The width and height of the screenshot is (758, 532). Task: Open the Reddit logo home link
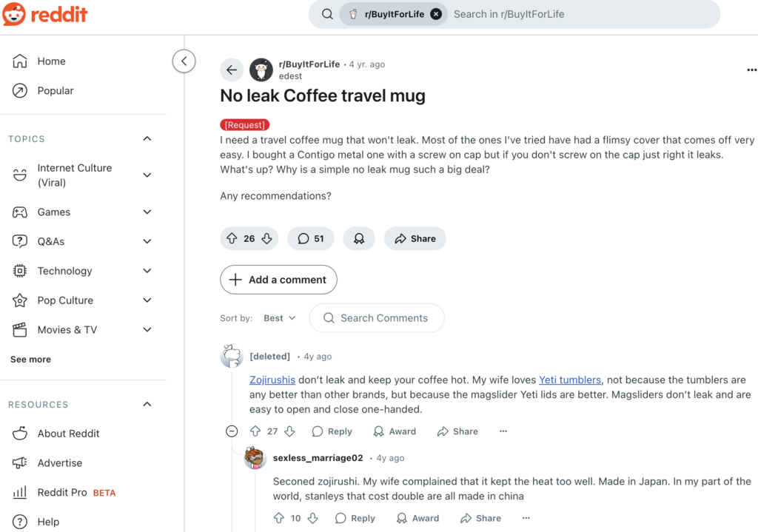44,14
